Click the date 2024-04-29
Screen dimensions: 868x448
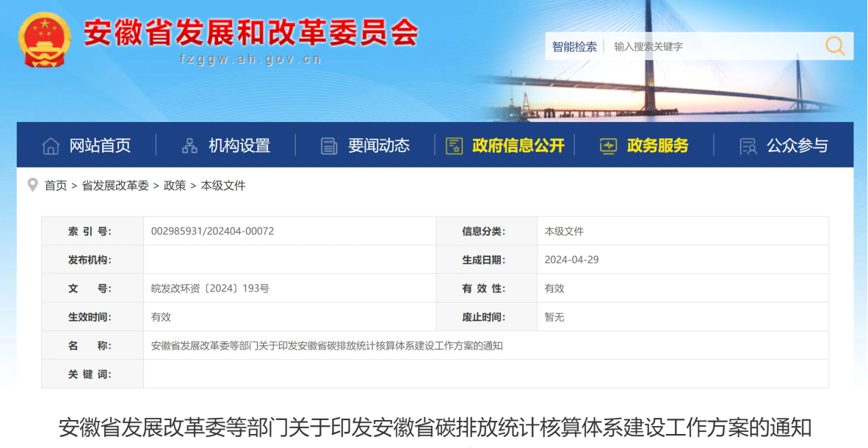[572, 260]
